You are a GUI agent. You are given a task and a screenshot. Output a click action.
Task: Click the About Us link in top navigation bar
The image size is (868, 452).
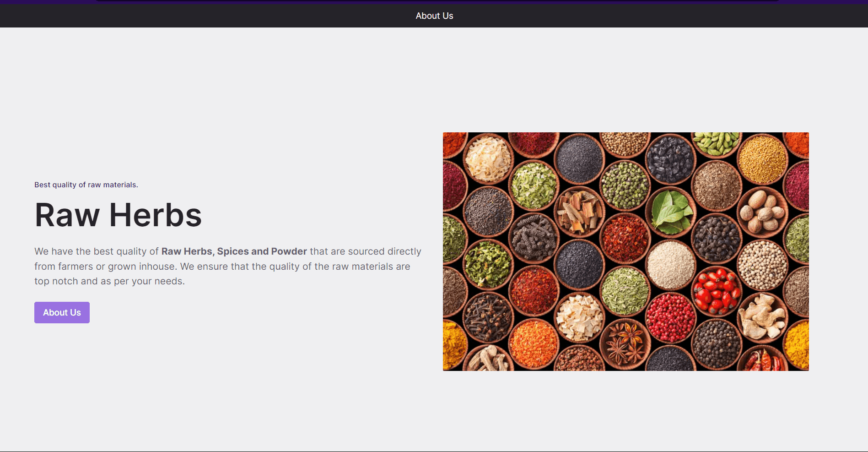point(434,16)
